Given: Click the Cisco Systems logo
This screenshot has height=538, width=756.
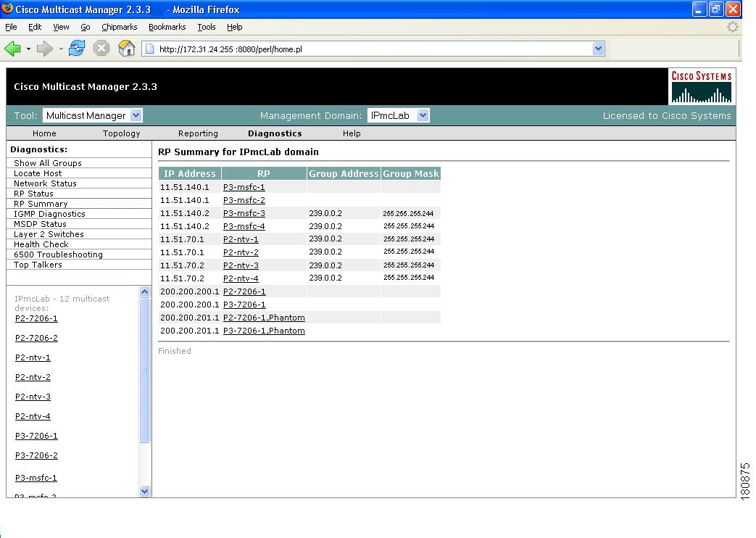Looking at the screenshot, I should pyautogui.click(x=702, y=87).
